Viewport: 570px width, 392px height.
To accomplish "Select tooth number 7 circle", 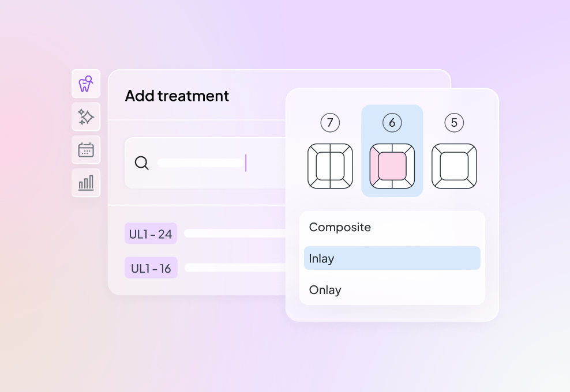I will 330,122.
